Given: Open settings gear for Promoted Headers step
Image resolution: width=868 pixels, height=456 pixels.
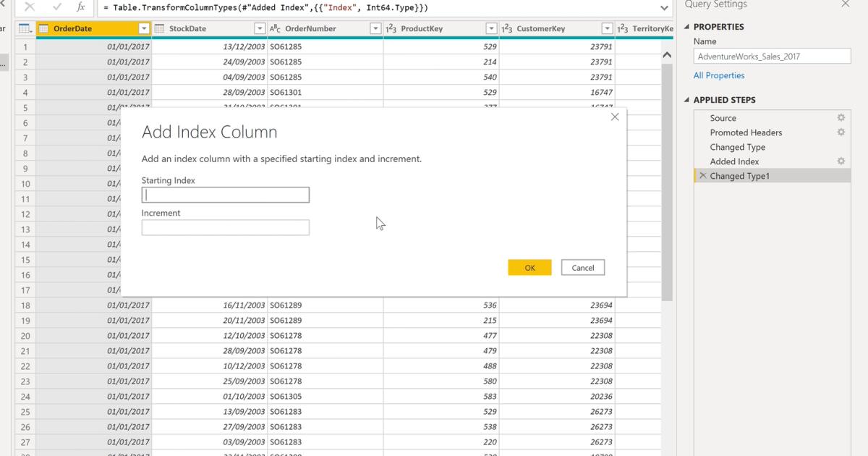Looking at the screenshot, I should [x=841, y=132].
